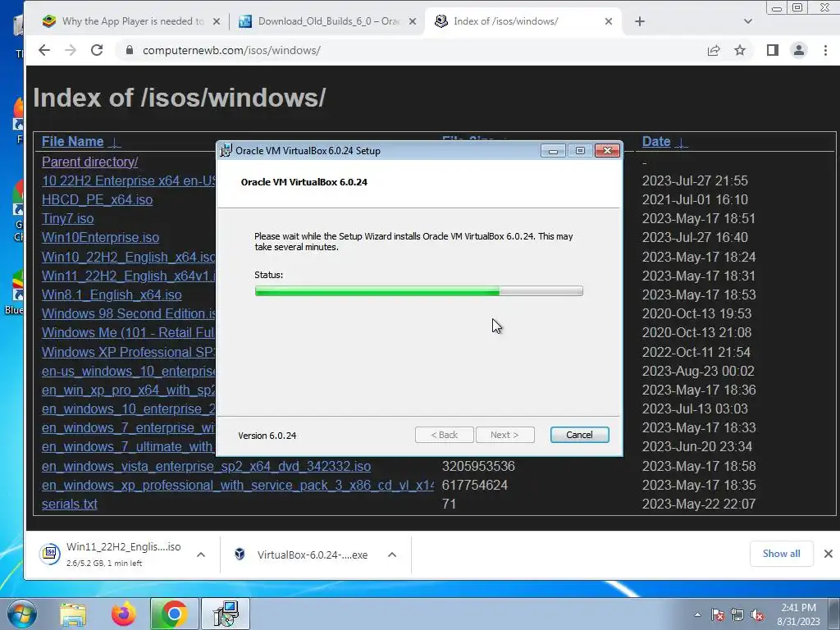This screenshot has width=840, height=630.
Task: Open the Chrome profile avatar
Action: click(799, 50)
